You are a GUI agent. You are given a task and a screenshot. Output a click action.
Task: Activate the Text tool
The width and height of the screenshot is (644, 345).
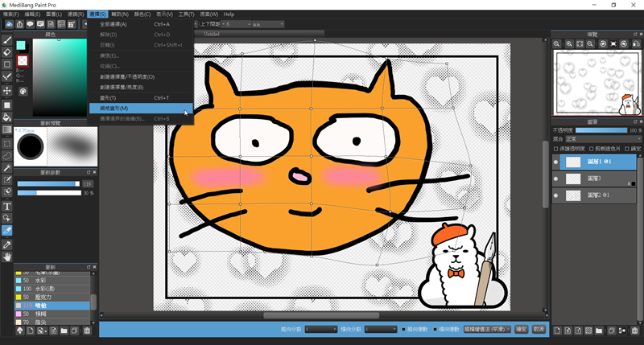7,207
